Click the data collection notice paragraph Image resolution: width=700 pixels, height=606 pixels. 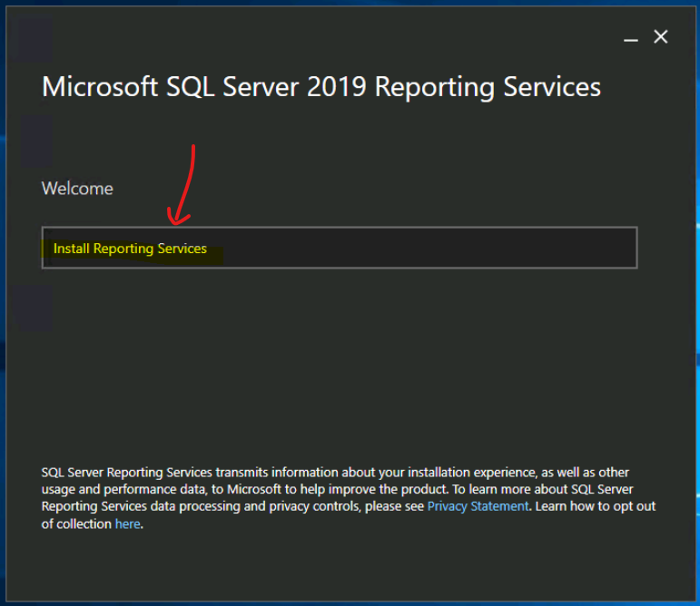(349, 498)
